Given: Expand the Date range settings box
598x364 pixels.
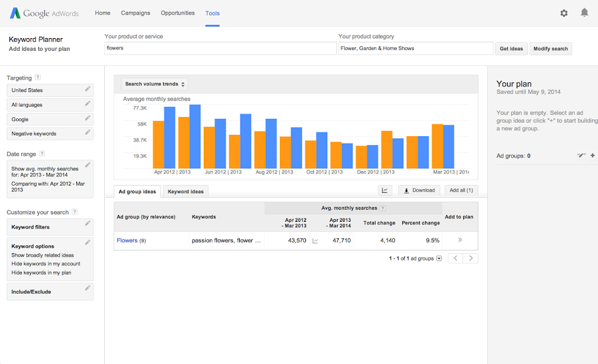Looking at the screenshot, I should click(88, 164).
